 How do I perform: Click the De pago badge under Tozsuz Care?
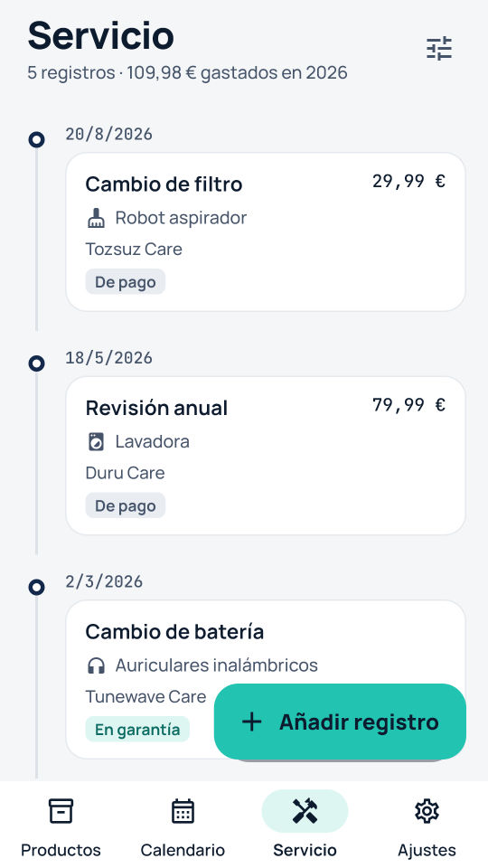pyautogui.click(x=125, y=282)
